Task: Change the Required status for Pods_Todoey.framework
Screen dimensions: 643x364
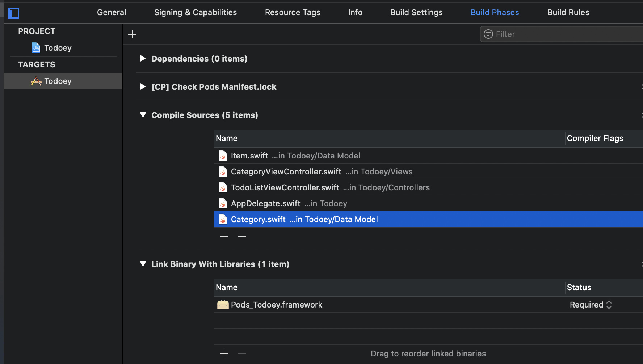Action: tap(609, 304)
